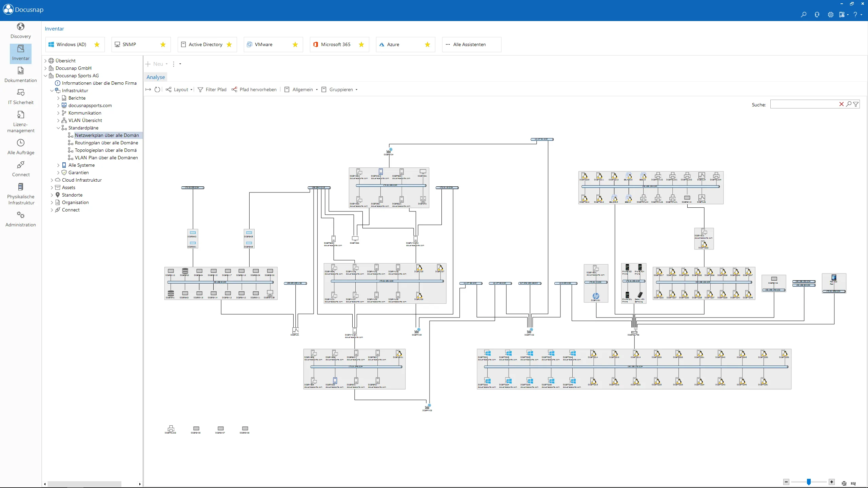Open the Neu dropdown menu

pos(157,64)
